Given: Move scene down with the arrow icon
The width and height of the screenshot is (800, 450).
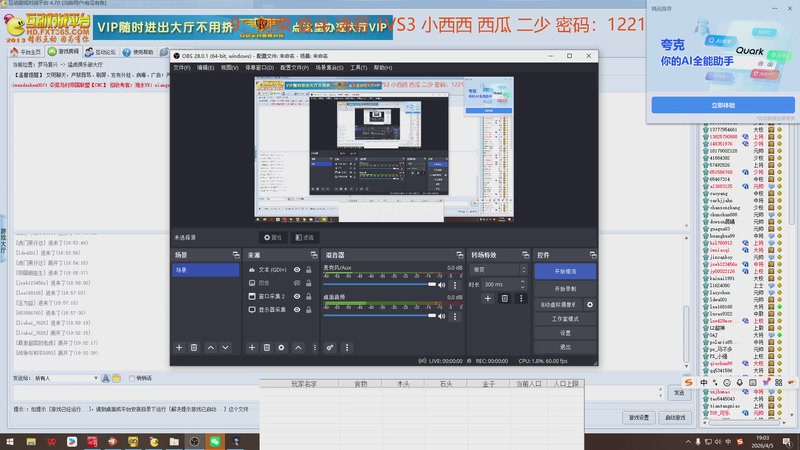Looking at the screenshot, I should pyautogui.click(x=225, y=347).
